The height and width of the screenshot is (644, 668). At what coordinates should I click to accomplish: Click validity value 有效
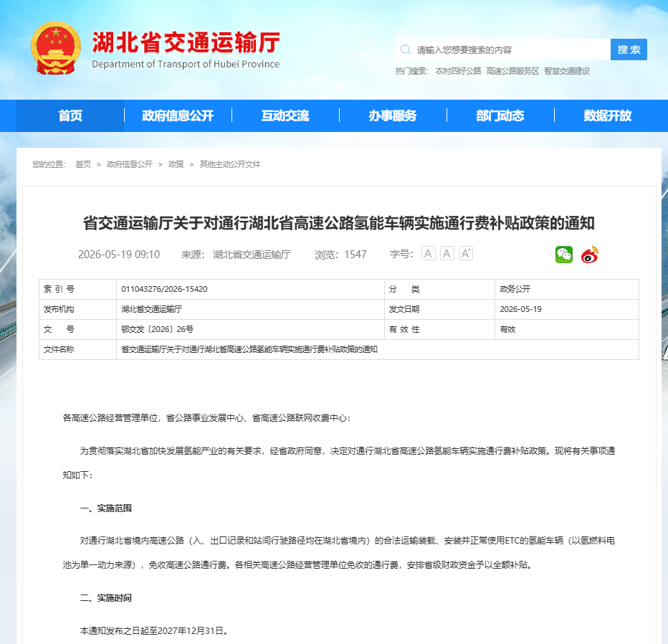[x=507, y=329]
